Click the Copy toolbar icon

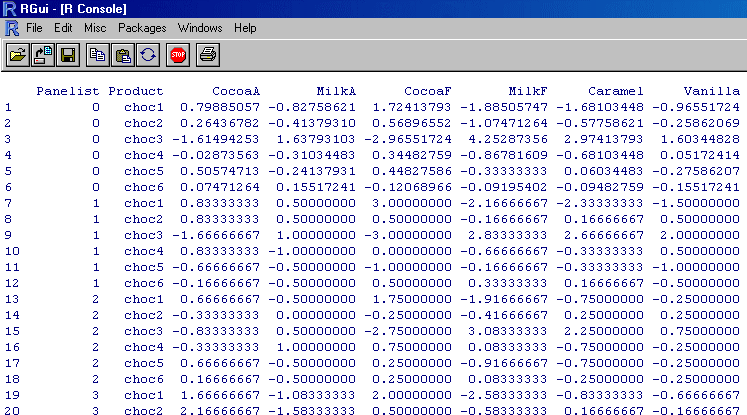click(98, 55)
